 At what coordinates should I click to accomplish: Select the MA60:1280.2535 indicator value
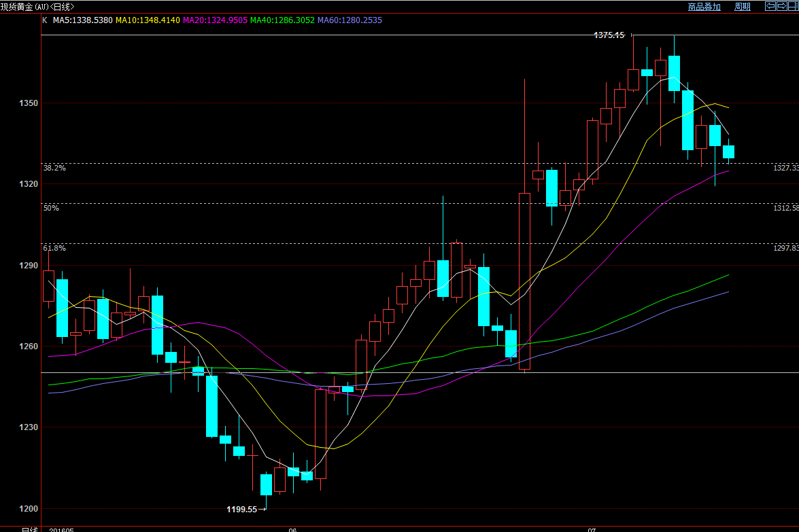point(350,20)
